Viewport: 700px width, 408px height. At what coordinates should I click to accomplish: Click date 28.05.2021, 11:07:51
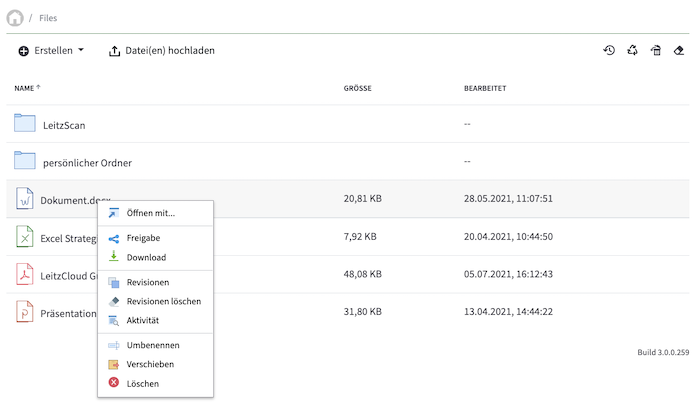pyautogui.click(x=508, y=199)
